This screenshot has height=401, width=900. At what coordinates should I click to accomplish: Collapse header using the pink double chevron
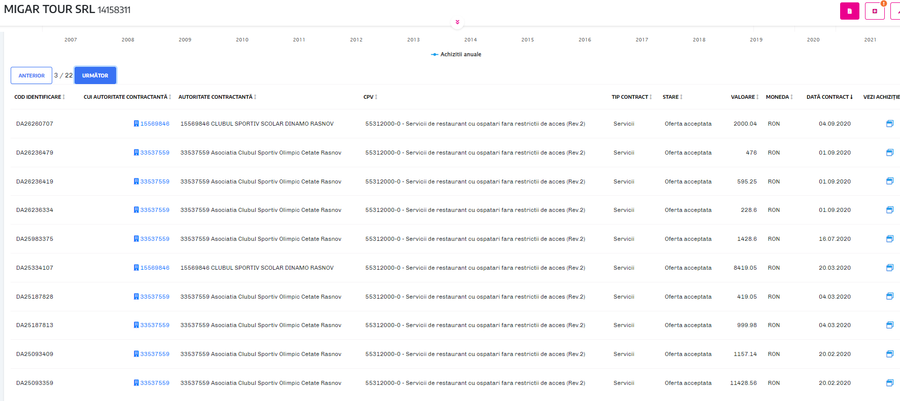click(x=457, y=22)
